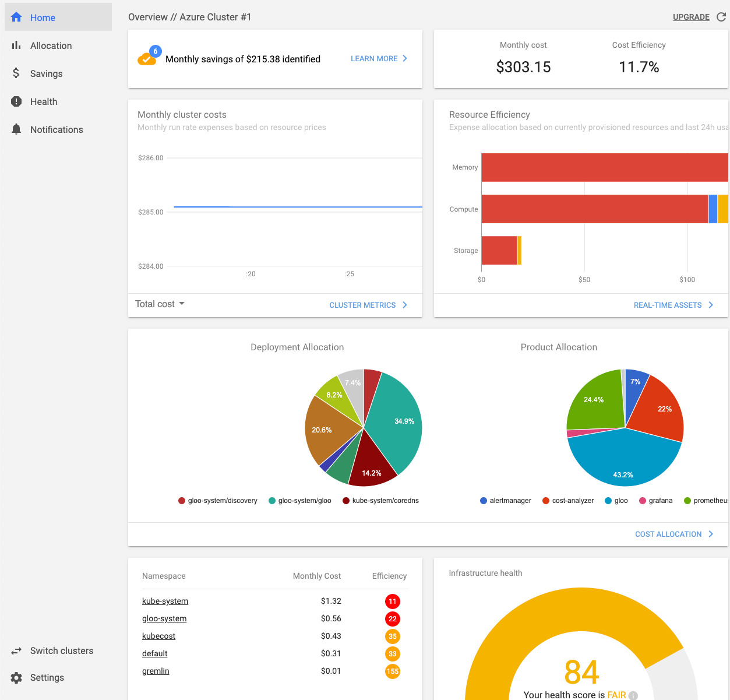Open Settings with the gear icon

point(16,677)
